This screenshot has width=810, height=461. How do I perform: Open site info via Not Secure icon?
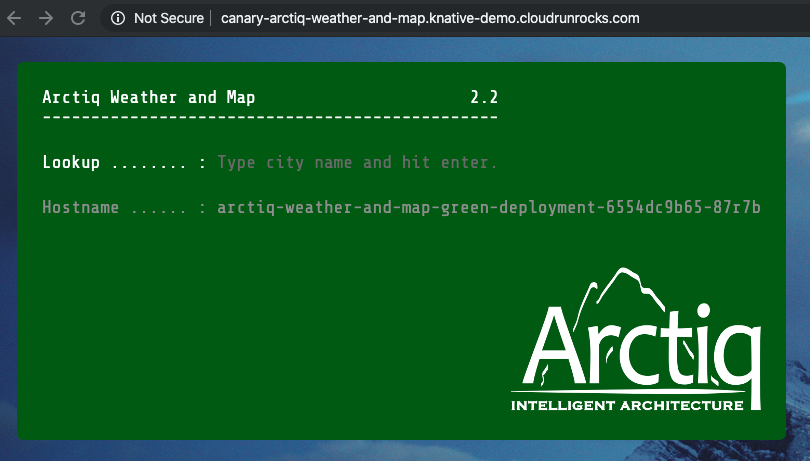[118, 18]
